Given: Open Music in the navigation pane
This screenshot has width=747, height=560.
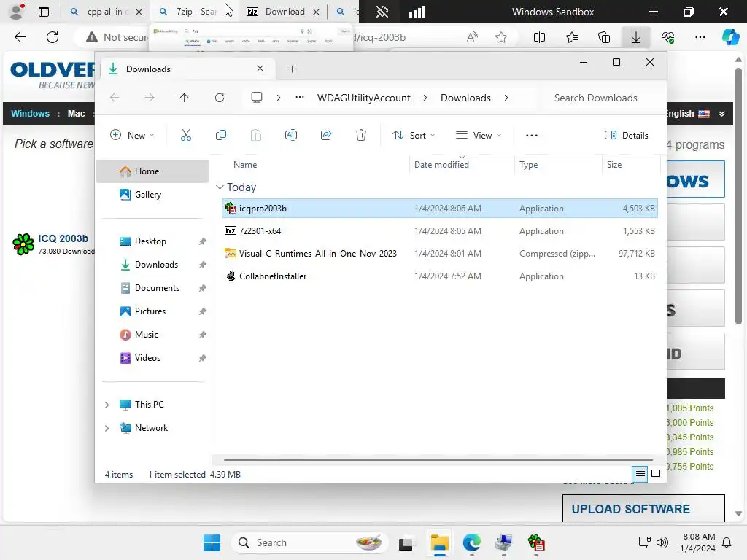Looking at the screenshot, I should tap(152, 335).
